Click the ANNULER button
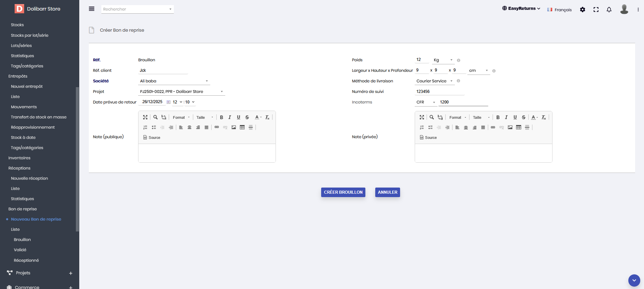The height and width of the screenshot is (289, 644). pyautogui.click(x=387, y=192)
